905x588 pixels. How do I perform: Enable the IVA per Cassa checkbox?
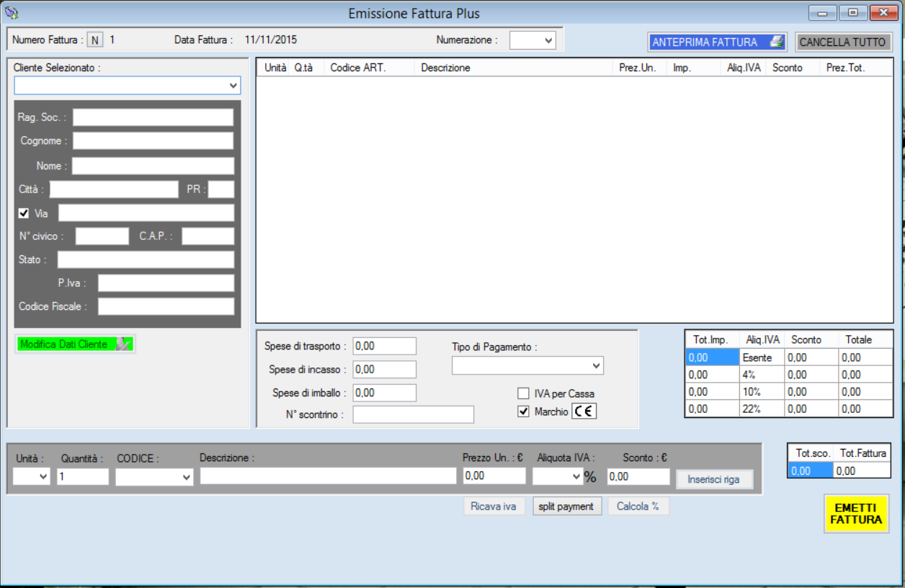click(x=524, y=393)
